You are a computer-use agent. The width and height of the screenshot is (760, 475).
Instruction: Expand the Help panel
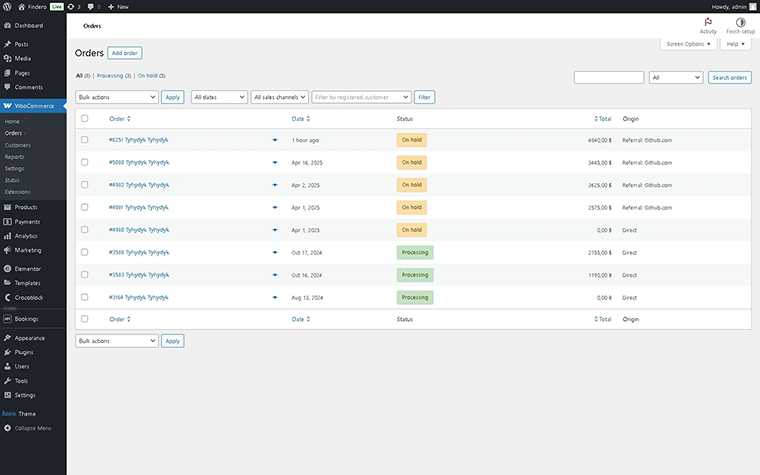click(x=735, y=44)
